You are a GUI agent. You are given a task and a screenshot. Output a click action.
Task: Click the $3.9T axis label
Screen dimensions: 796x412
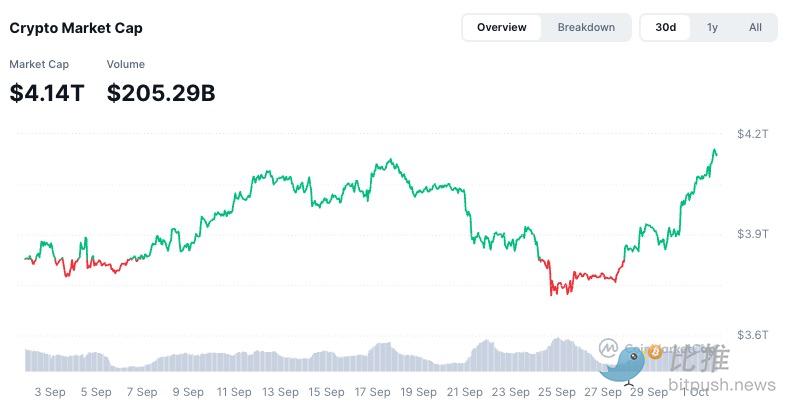752,233
